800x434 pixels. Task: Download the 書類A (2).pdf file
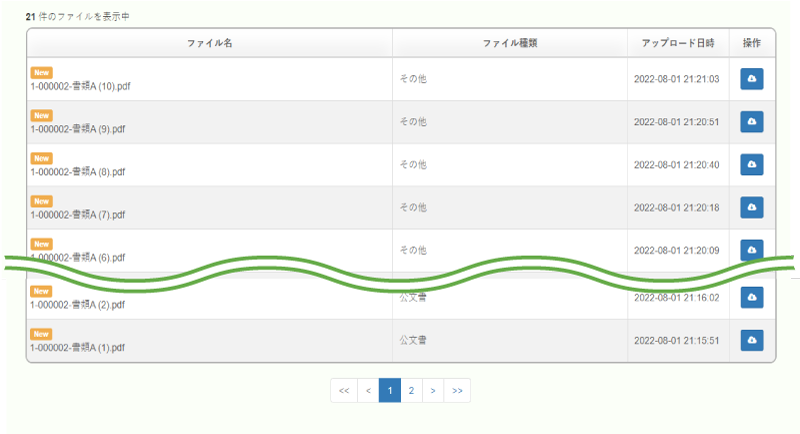point(752,297)
